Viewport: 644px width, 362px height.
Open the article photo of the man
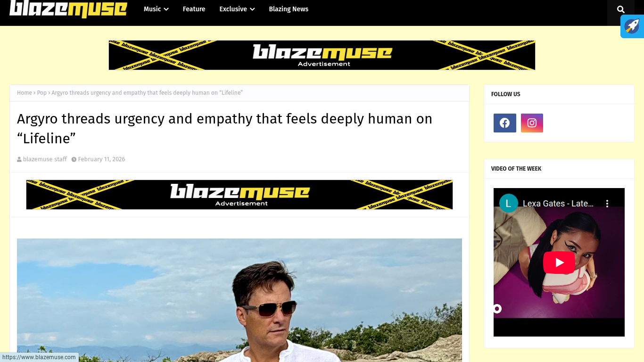(239, 300)
